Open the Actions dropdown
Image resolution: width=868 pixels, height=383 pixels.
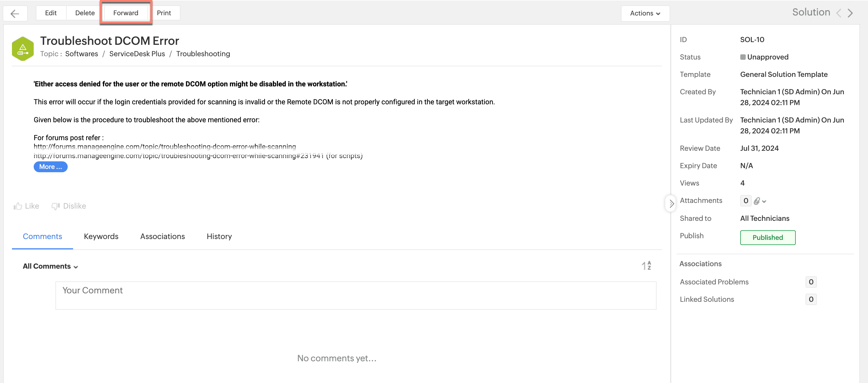pyautogui.click(x=645, y=14)
